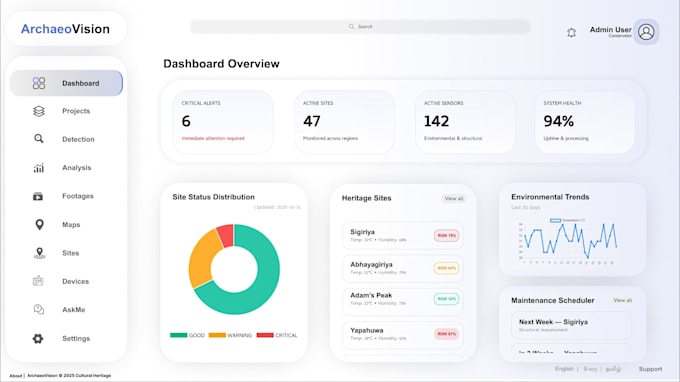
Task: Click the search magnifier icon in search bar
Action: 352,26
